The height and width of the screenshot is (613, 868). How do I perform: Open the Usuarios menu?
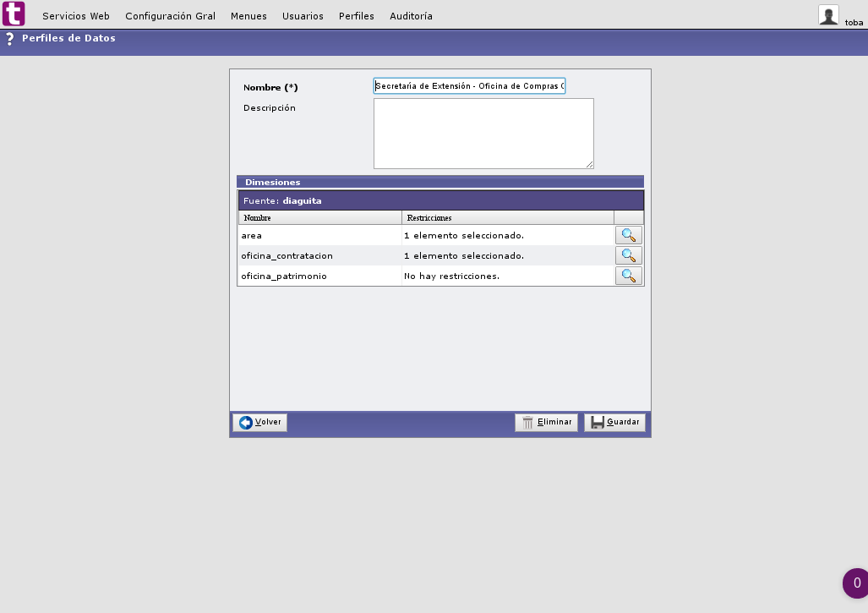[303, 15]
